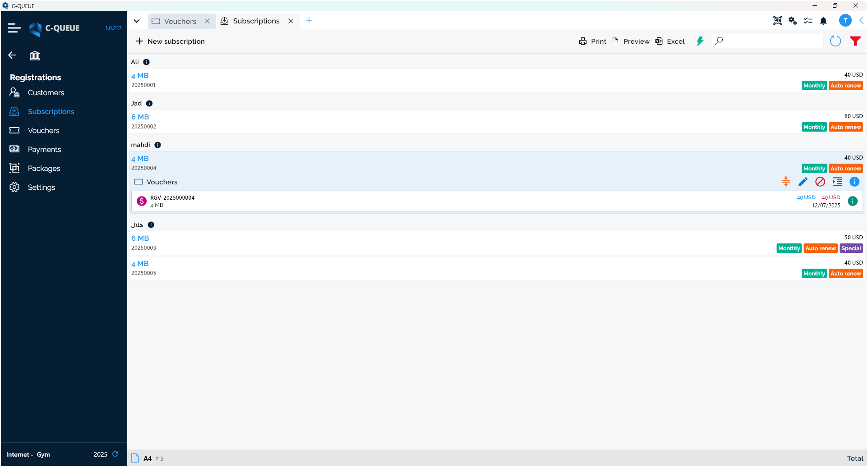Open the QR code scanner icon
Screen dimensions: 868x467
777,21
